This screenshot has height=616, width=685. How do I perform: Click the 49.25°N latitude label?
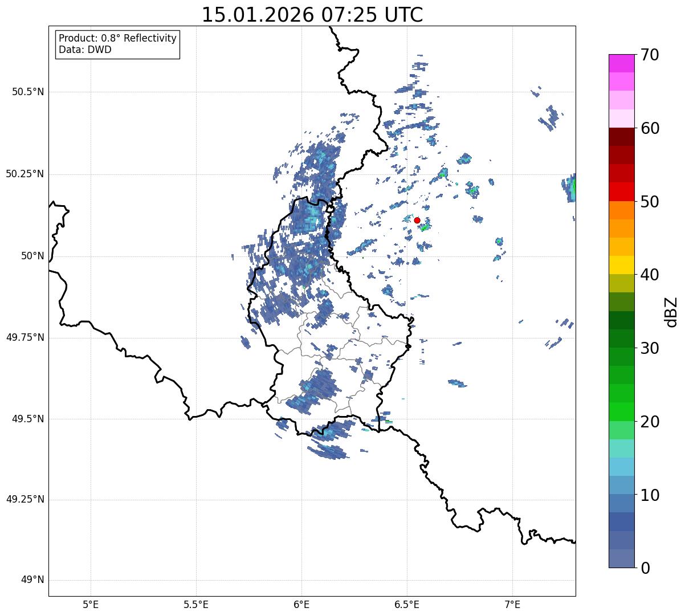[25, 500]
